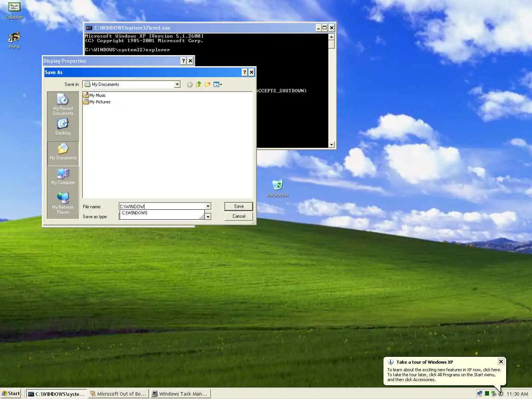Expand the Save in location dropdown
Screen dimensions: 532x399
[x=177, y=84]
